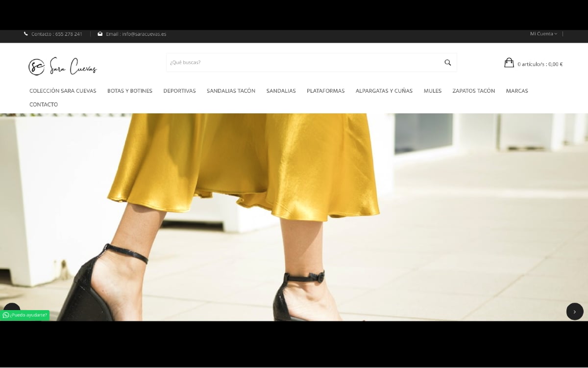Select the Deportivas menu item
588x368 pixels.
tap(179, 91)
